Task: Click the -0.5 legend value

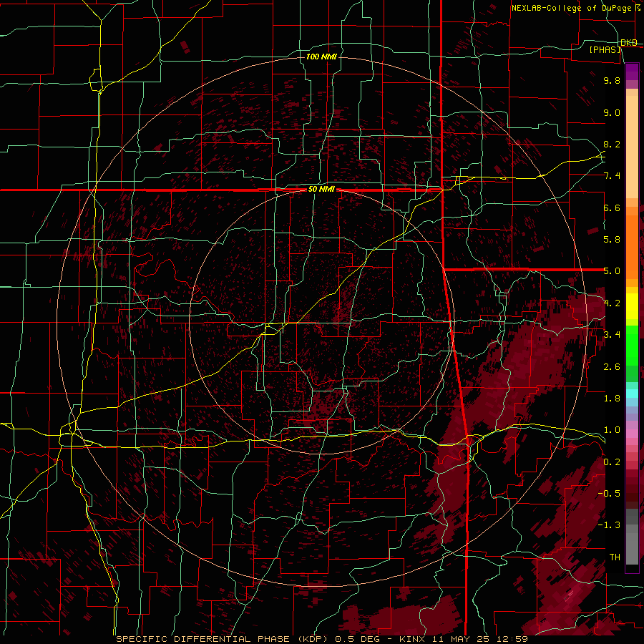Action: click(609, 494)
